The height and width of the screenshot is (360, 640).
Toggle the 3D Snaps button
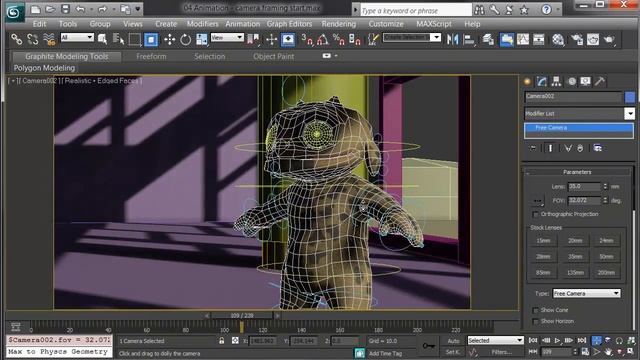(x=307, y=40)
